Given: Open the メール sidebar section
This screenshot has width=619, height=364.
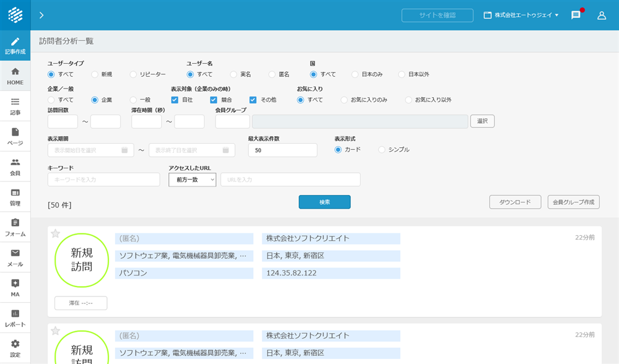Looking at the screenshot, I should click(15, 258).
